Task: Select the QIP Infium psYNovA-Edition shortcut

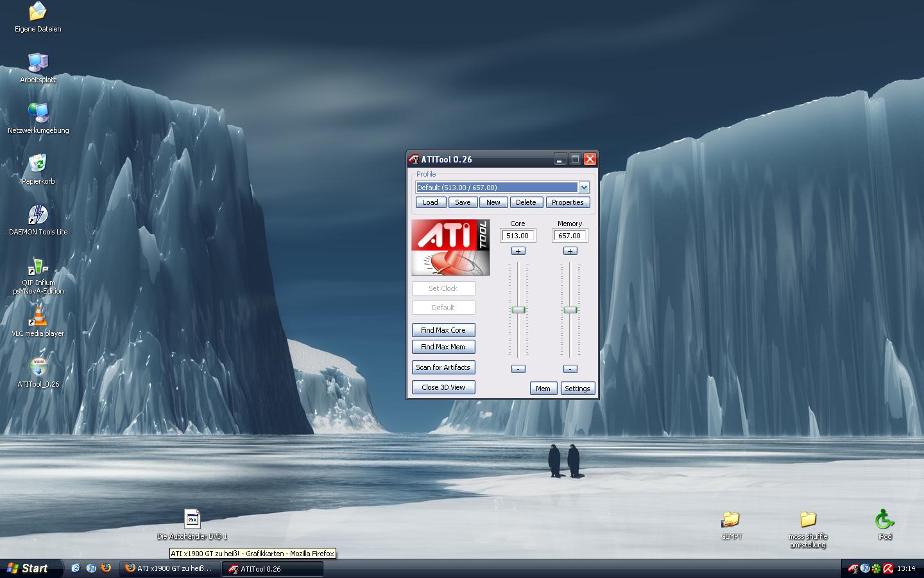Action: click(x=38, y=275)
